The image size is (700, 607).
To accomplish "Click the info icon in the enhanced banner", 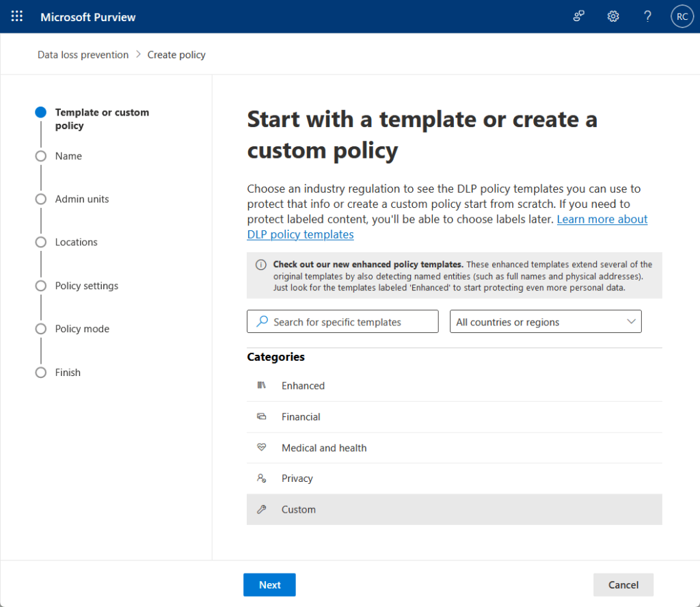I will [x=260, y=265].
